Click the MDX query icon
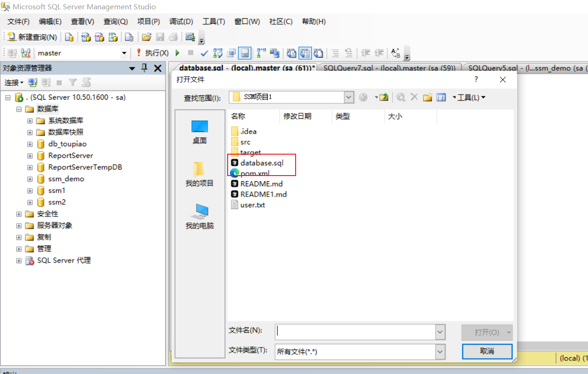This screenshot has width=588, height=374. (86, 37)
